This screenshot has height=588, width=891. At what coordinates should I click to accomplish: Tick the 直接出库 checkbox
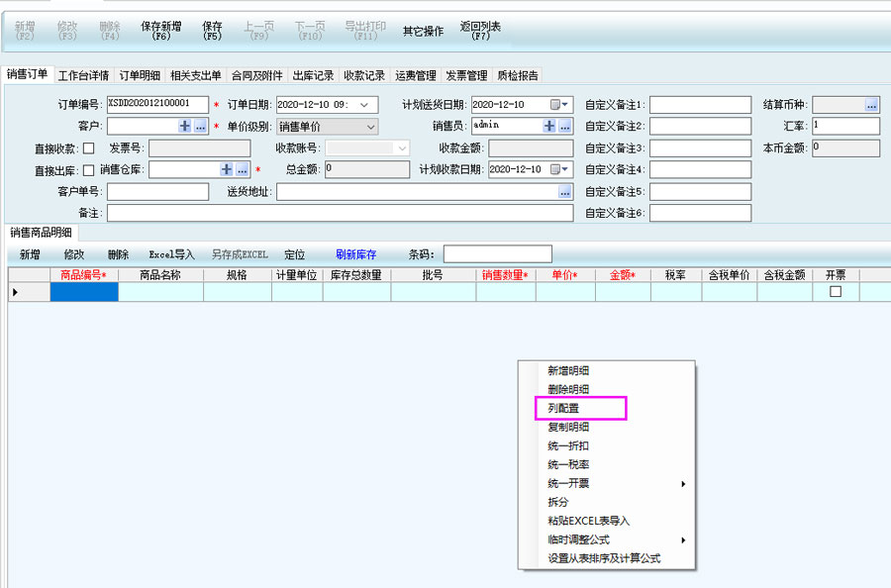tap(88, 170)
